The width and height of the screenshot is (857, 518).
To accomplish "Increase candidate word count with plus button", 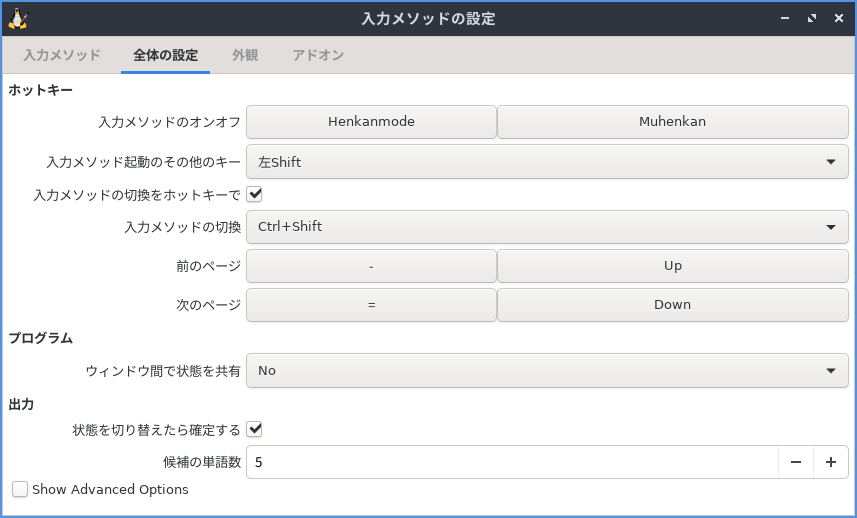I will pos(831,462).
